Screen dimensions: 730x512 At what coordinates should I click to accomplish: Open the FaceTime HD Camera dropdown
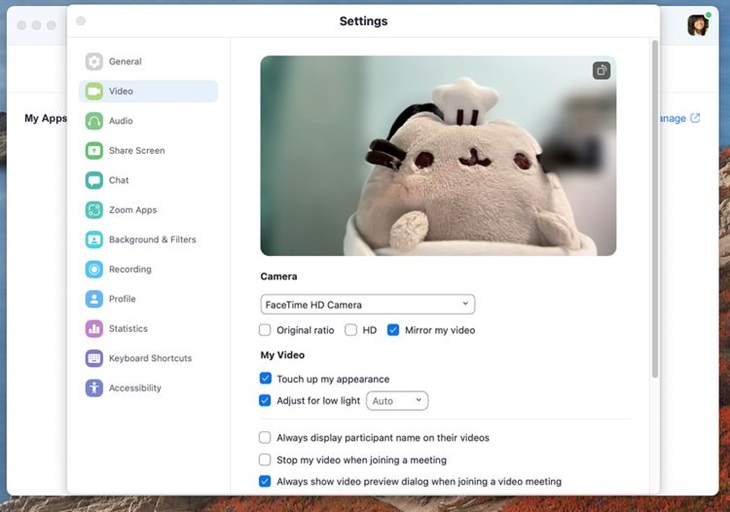click(367, 304)
